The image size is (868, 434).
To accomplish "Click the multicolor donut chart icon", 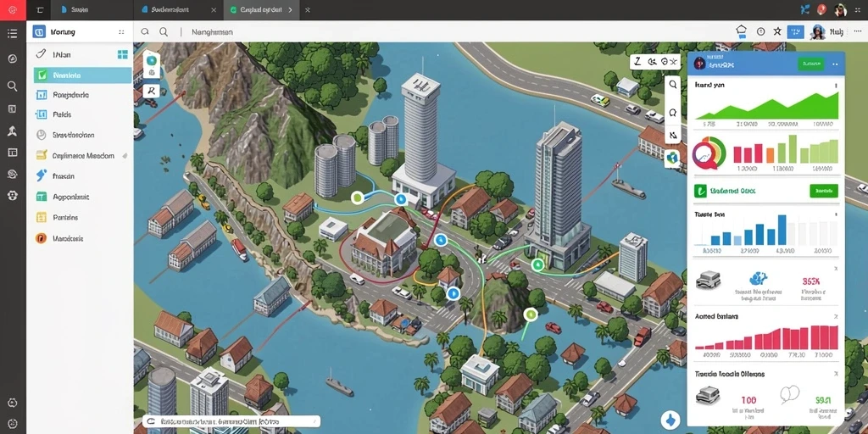I will coord(709,153).
